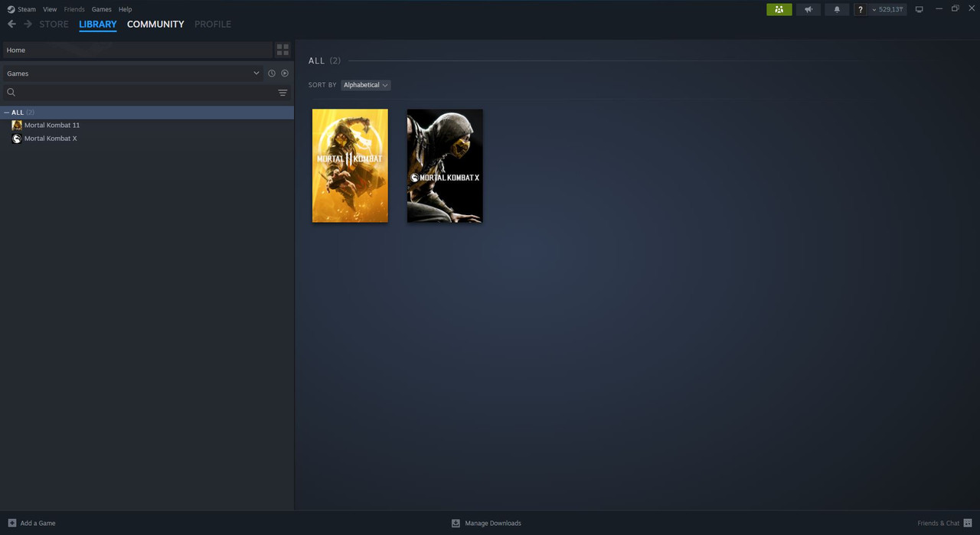
Task: Click the ALL (2) section header
Action: pos(325,60)
